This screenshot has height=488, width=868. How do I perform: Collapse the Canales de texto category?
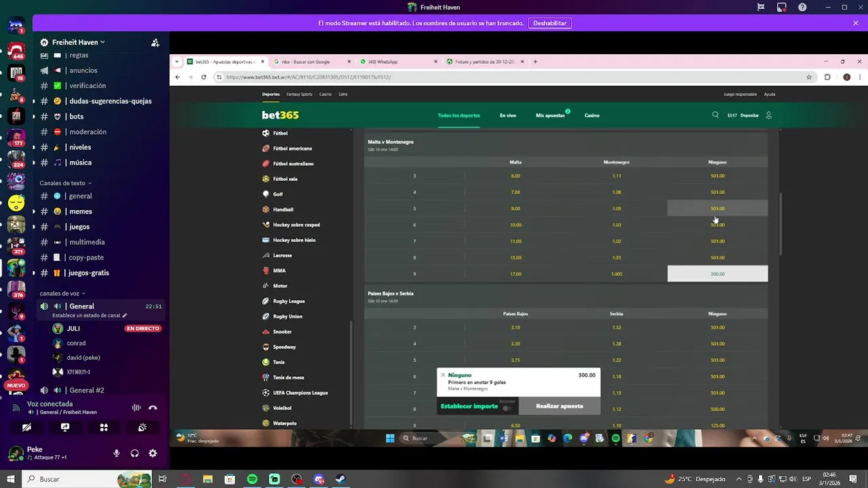pos(65,183)
